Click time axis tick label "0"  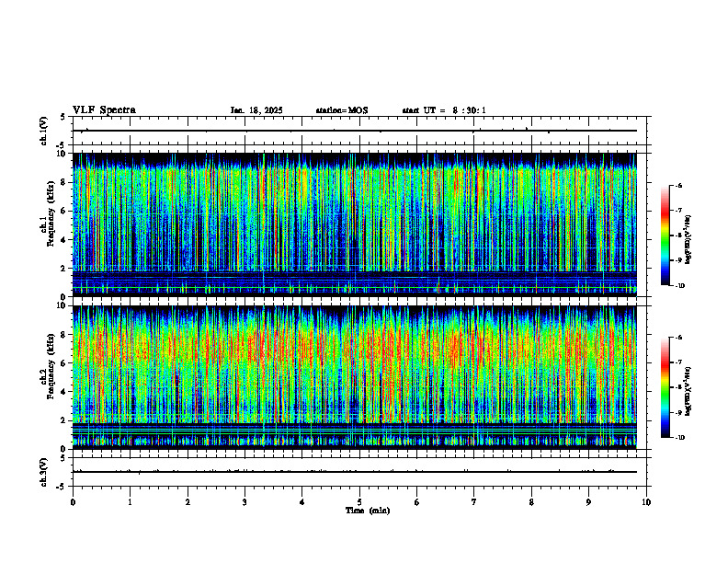pyautogui.click(x=73, y=502)
